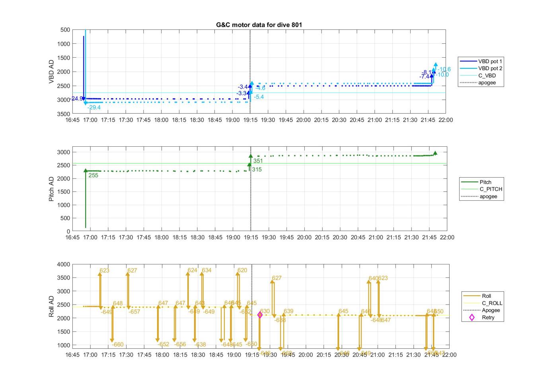Click the '620' annotation in the Roll plot
The image size is (557, 392).
(x=242, y=270)
